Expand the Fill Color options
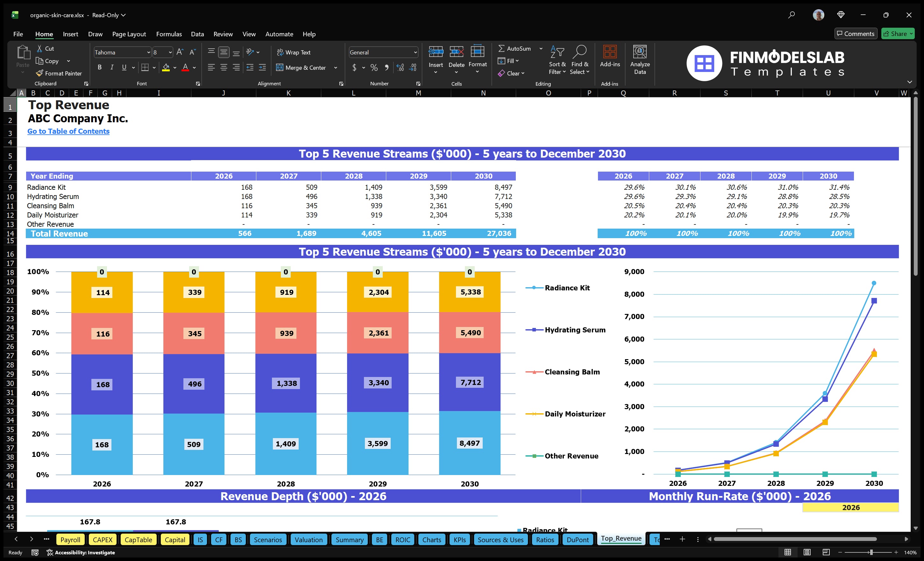 (x=175, y=68)
